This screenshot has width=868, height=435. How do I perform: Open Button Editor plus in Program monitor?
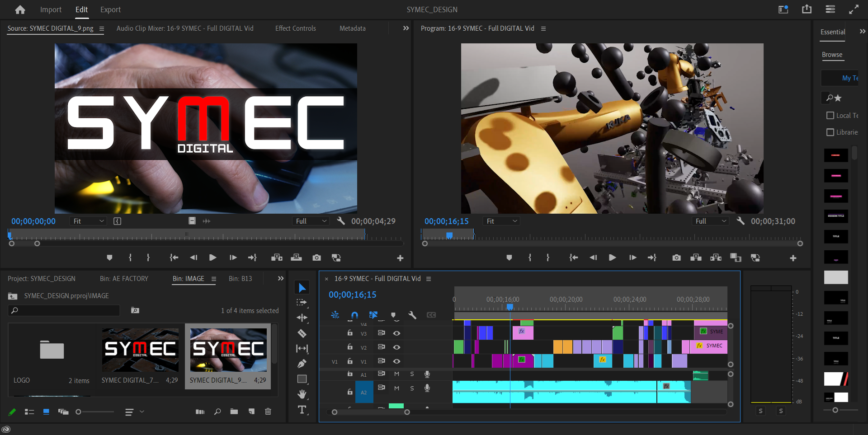tap(793, 258)
